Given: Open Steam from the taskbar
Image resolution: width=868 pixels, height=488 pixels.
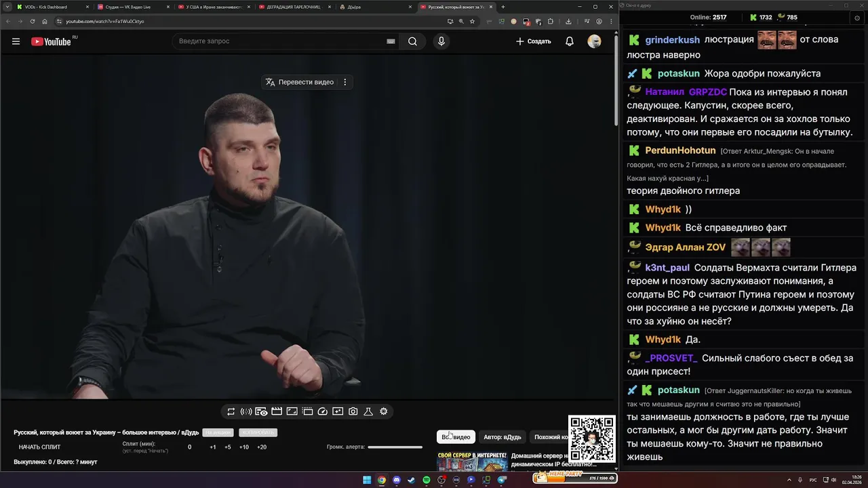Looking at the screenshot, I should pyautogui.click(x=411, y=480).
